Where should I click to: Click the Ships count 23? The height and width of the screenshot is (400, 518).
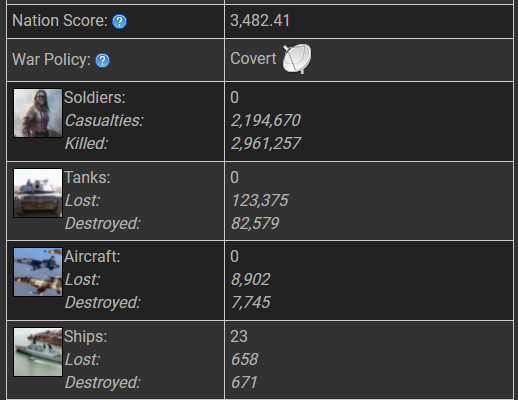(239, 336)
